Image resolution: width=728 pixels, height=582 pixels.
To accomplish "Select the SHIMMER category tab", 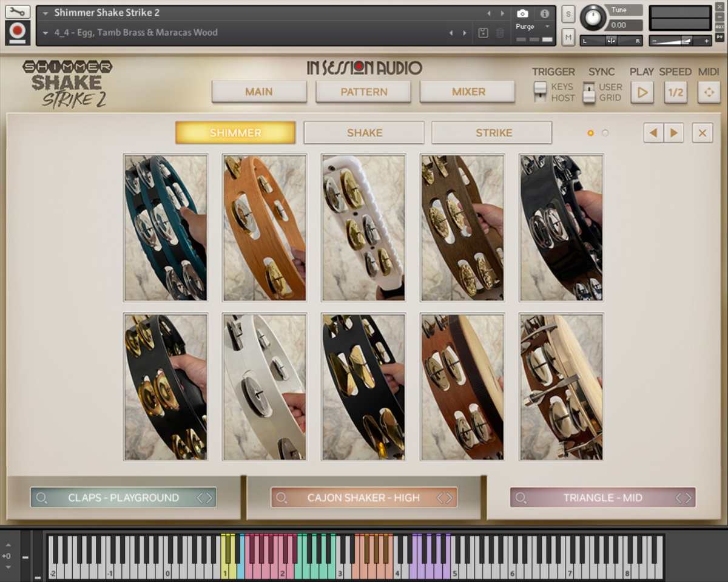I will [x=235, y=132].
